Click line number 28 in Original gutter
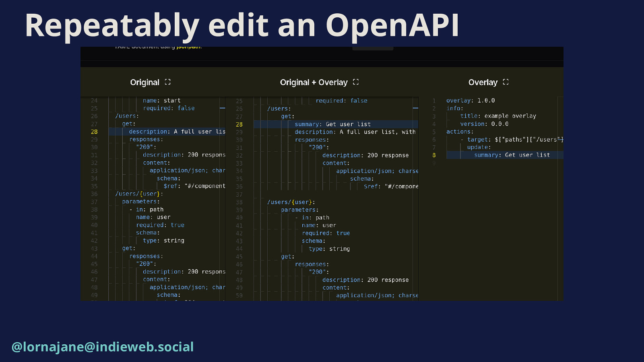Screen dimensions: 644x362 pos(94,132)
